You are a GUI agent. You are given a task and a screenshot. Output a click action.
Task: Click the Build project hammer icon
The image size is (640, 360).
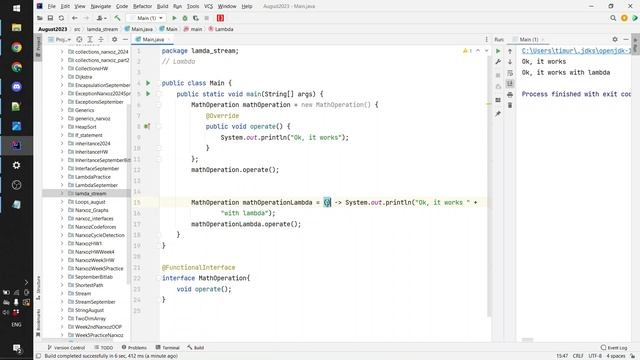tap(117, 18)
